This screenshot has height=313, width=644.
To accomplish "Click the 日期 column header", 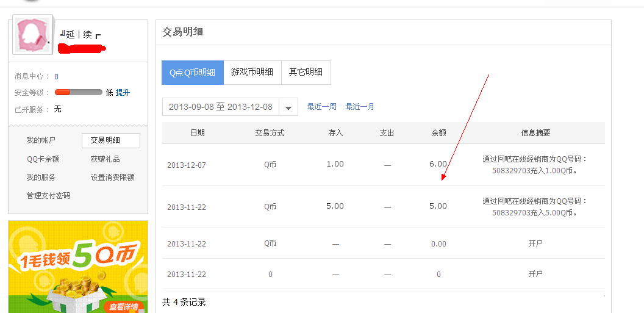I will coord(198,132).
